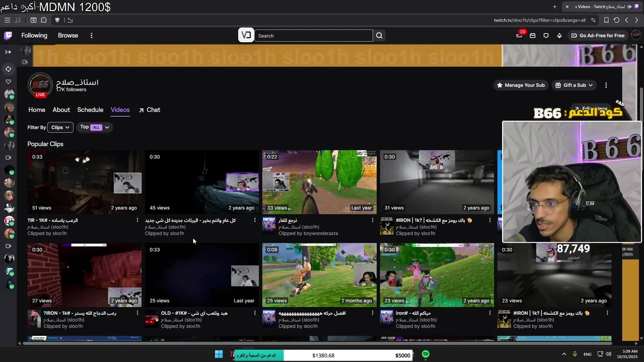This screenshot has width=644, height=362.
Task: Open options for 23 views iron# clip
Action: click(x=490, y=313)
